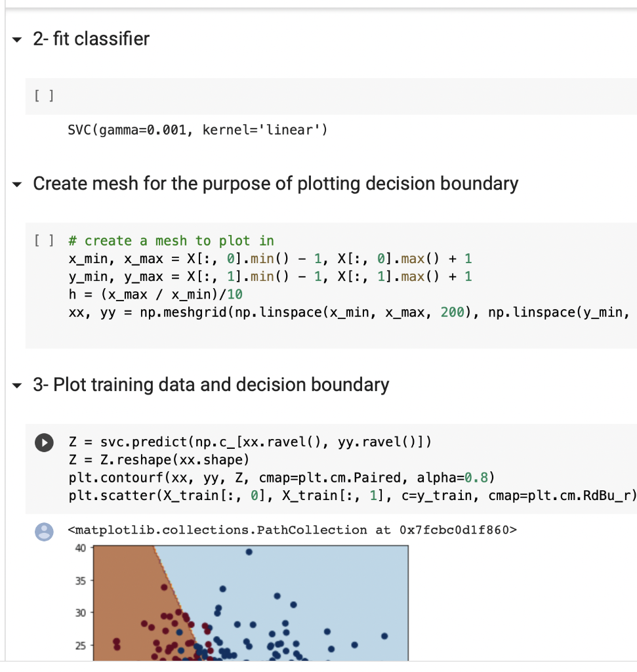Click the user avatar beside the output
Viewport: 637px width, 672px height.
(44, 532)
